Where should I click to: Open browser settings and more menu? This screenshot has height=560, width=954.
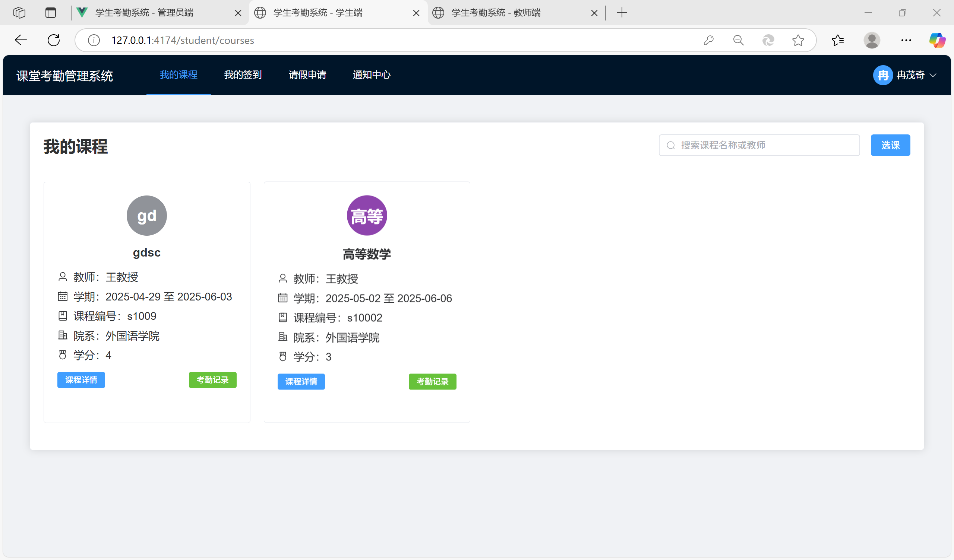906,40
